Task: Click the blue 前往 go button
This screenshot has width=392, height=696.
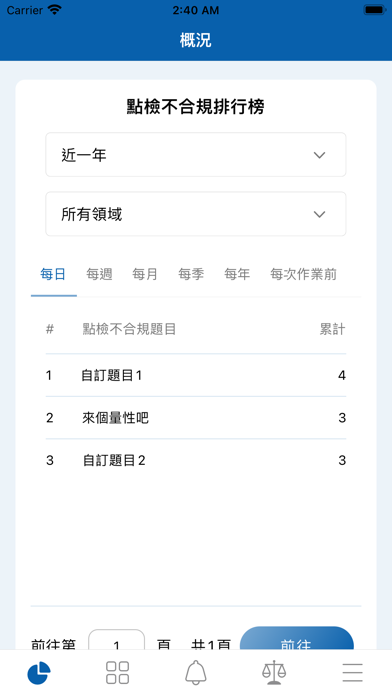Action: (x=297, y=639)
